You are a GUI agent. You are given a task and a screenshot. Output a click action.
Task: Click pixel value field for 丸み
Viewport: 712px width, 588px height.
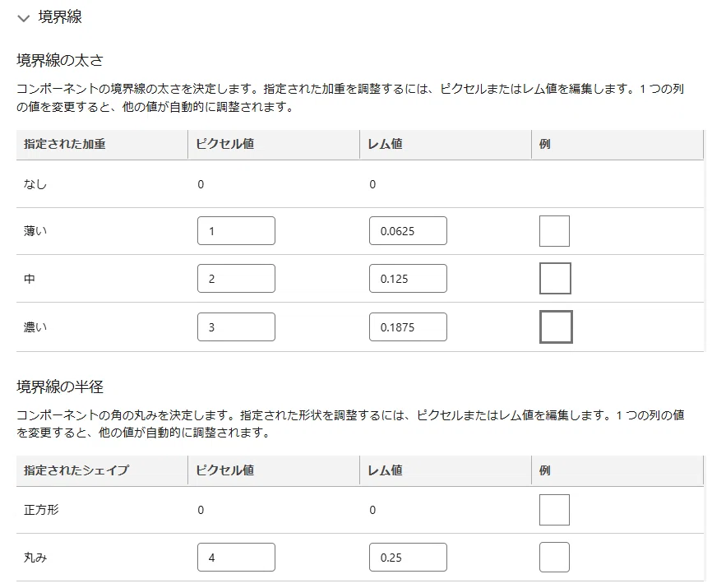point(236,557)
